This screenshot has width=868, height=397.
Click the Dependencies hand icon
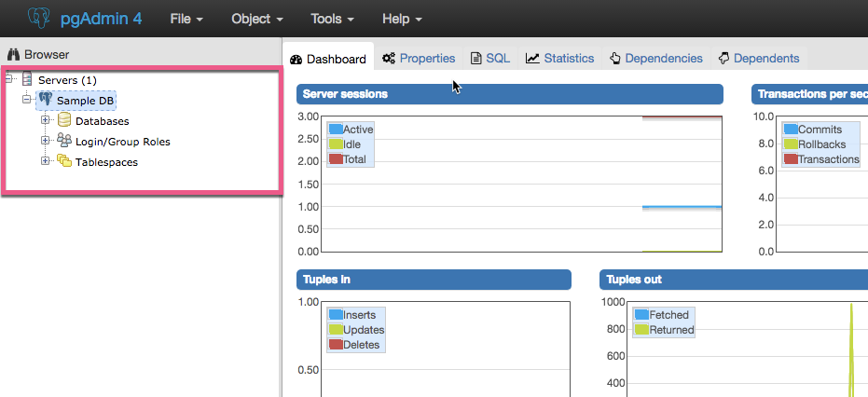[615, 58]
